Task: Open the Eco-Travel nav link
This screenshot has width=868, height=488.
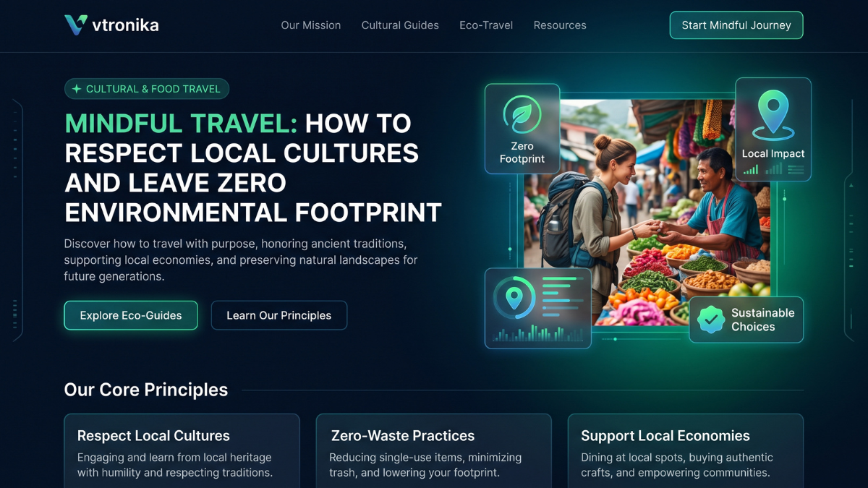Action: [x=486, y=25]
